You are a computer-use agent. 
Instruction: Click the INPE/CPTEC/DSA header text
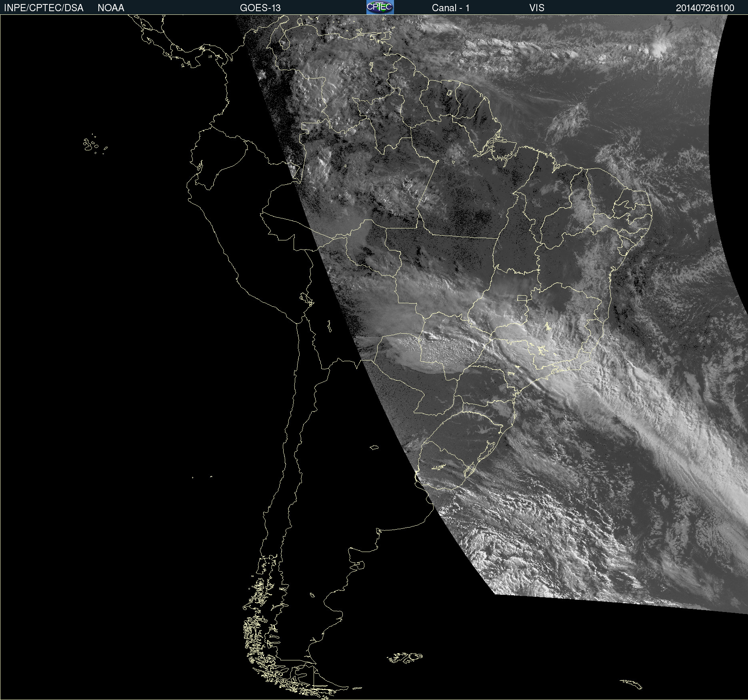44,8
